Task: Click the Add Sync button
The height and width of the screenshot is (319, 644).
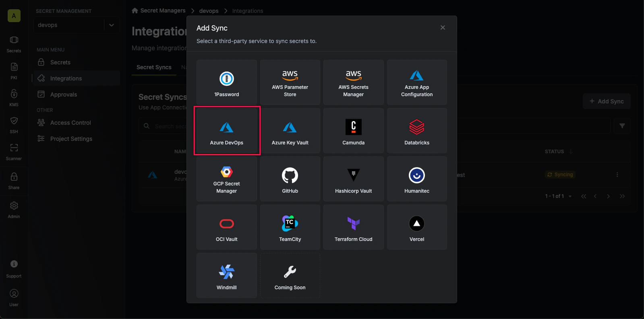Action: click(607, 101)
